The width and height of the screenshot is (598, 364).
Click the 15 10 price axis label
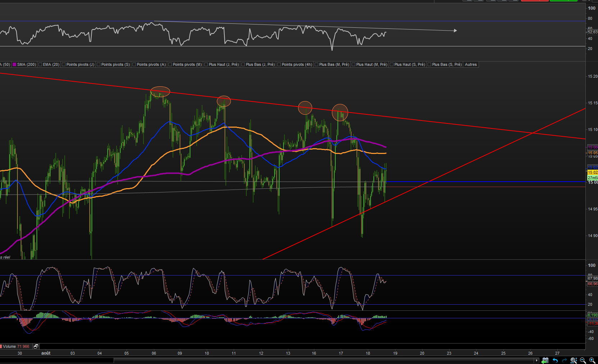coord(593,129)
